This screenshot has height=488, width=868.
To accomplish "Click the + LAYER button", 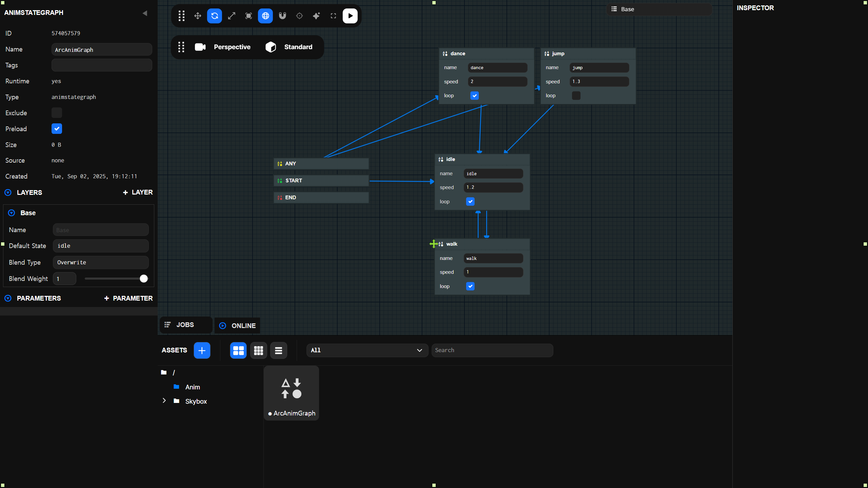I will click(x=137, y=192).
